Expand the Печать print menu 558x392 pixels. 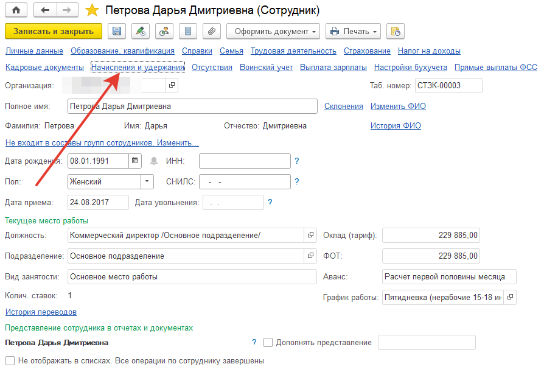tap(353, 31)
